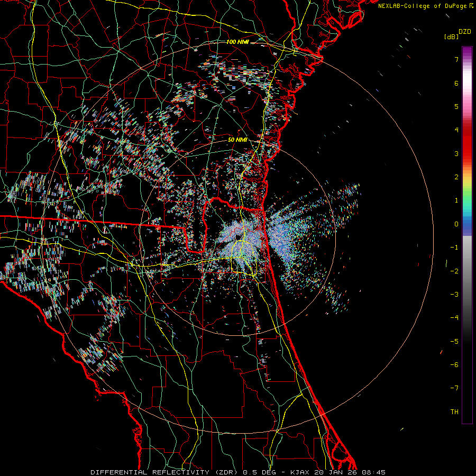The width and height of the screenshot is (476, 476).
Task: Click the [dB] unit label
Action: (x=451, y=36)
